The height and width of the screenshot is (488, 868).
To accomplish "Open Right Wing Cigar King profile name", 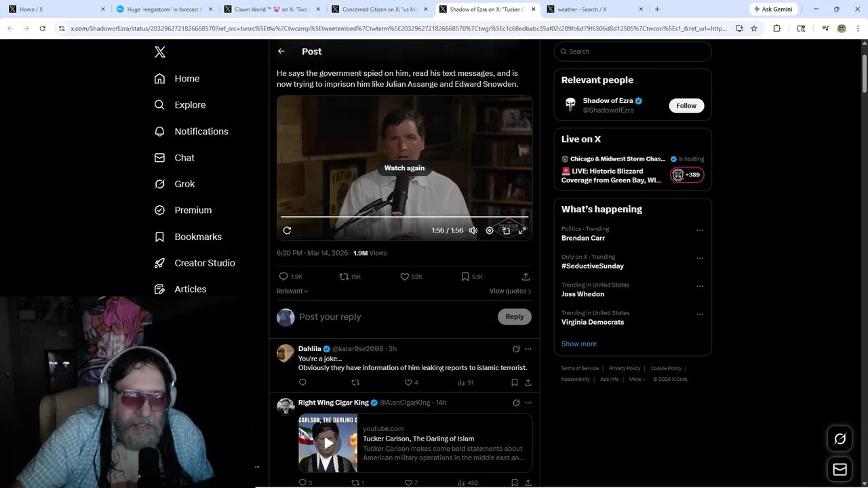I will click(x=334, y=403).
